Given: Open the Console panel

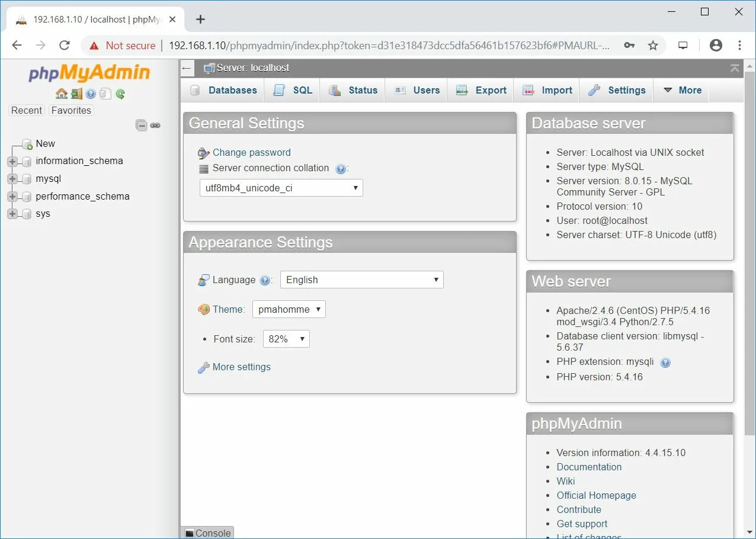Looking at the screenshot, I should click(x=207, y=532).
